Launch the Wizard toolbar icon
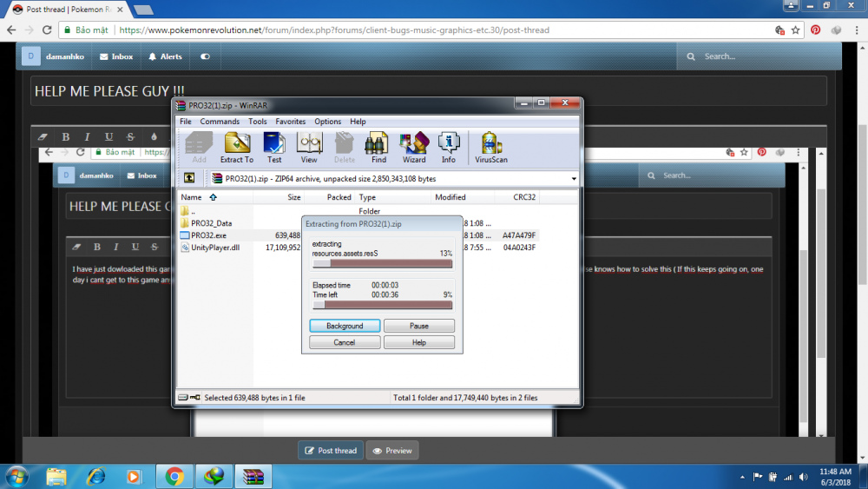The image size is (868, 489). [x=414, y=147]
